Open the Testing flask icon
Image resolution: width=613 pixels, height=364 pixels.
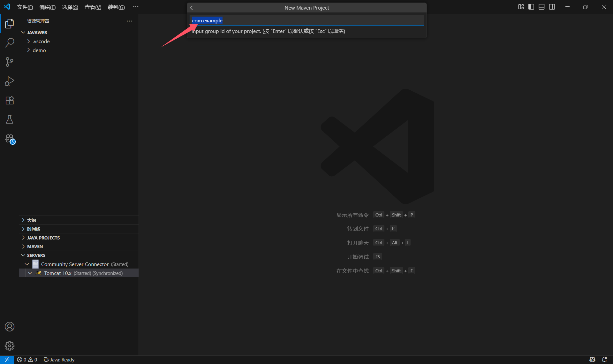click(10, 119)
